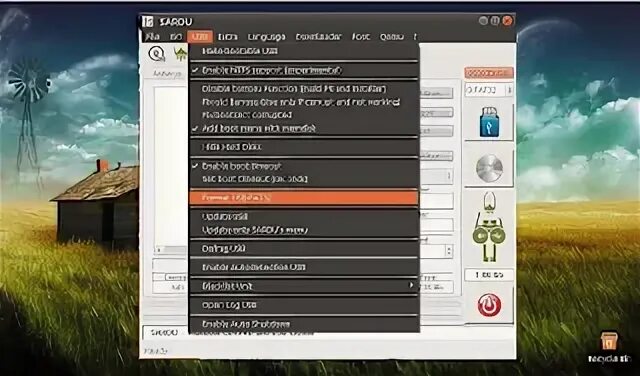Select Hide Hard Disk menu entry
Viewport: 640px width, 376px height.
(304, 147)
